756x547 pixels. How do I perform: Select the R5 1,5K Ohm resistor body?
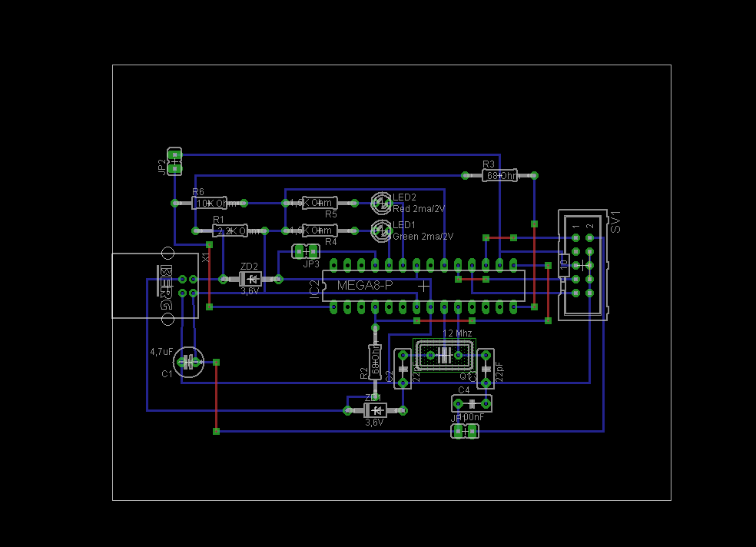point(320,203)
